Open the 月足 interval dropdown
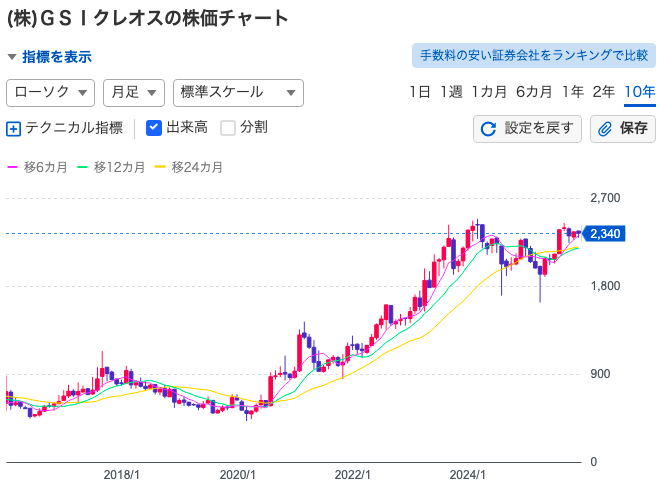This screenshot has width=666, height=487. [x=133, y=92]
